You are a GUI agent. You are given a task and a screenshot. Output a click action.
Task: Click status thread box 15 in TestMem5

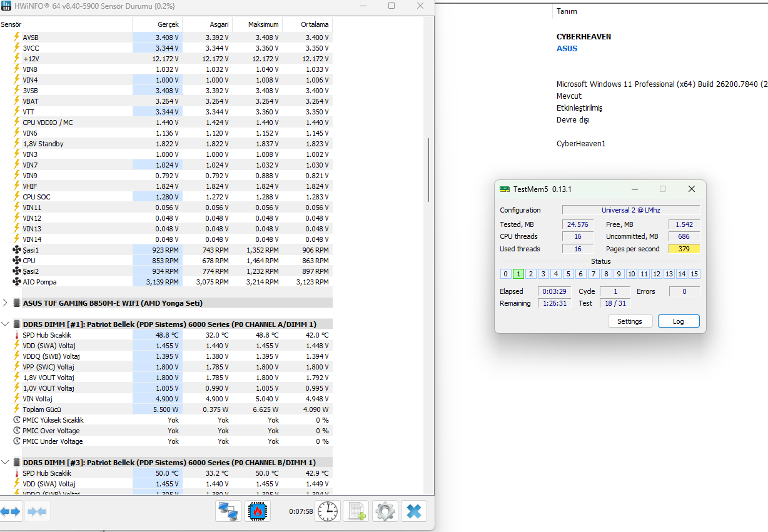[694, 274]
